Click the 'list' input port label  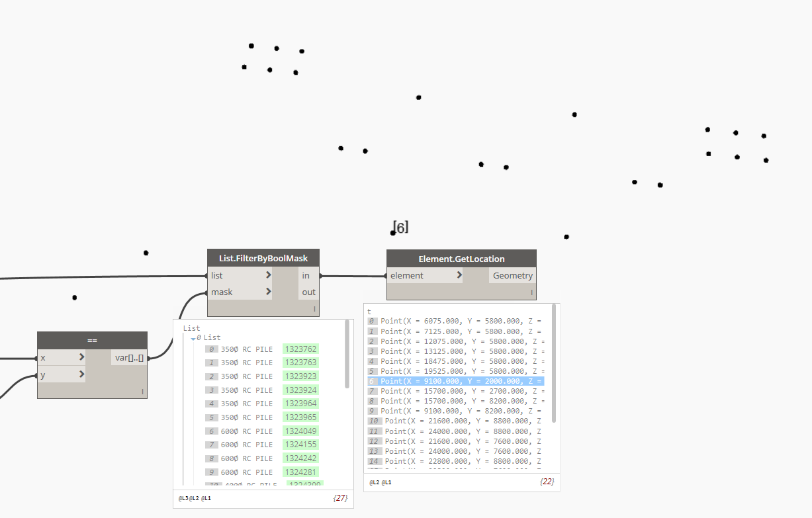pyautogui.click(x=217, y=275)
